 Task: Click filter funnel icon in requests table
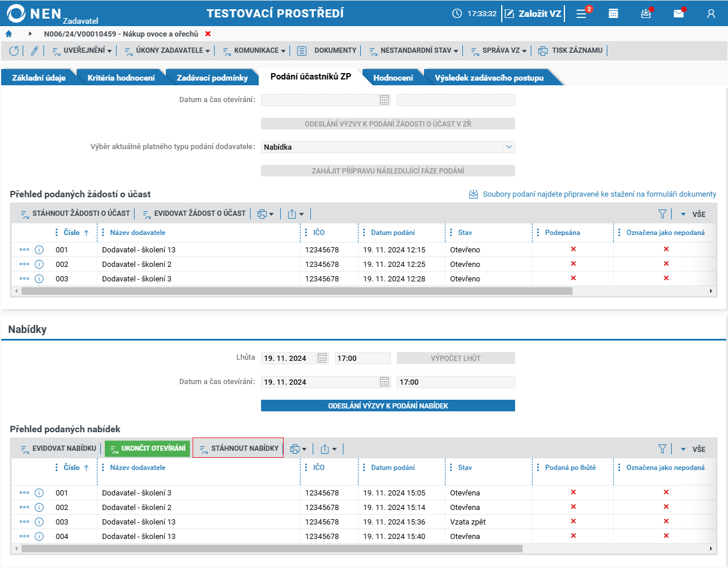(x=662, y=214)
